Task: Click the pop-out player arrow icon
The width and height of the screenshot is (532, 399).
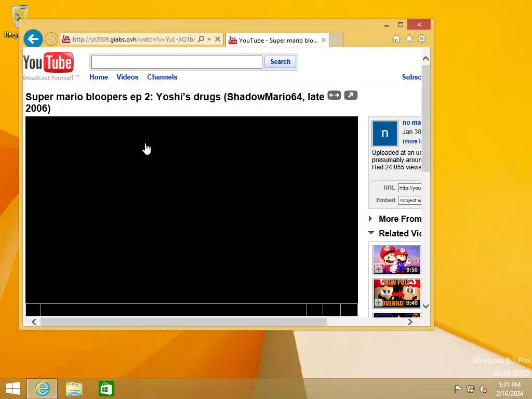Action: pos(351,96)
